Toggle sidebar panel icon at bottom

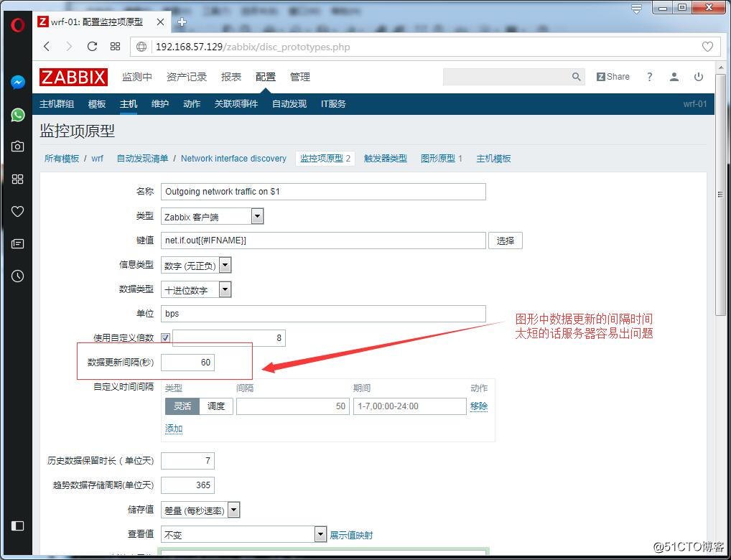tap(18, 526)
